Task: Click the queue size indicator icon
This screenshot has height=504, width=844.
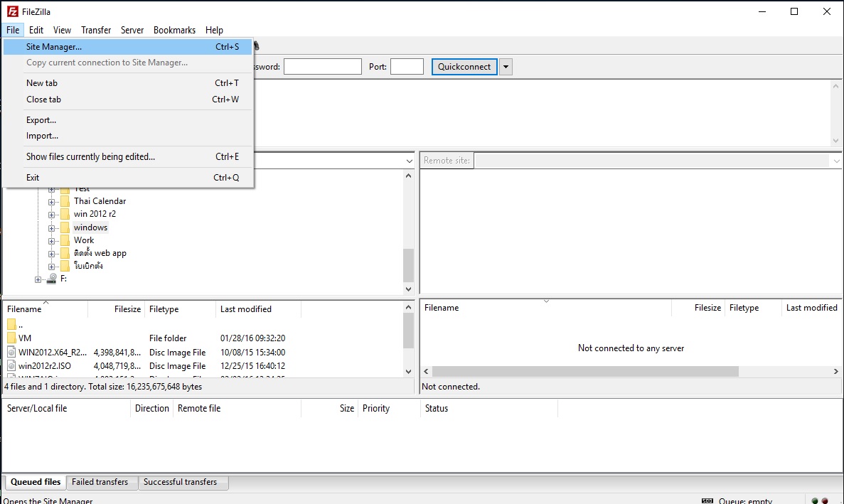Action: pyautogui.click(x=707, y=500)
